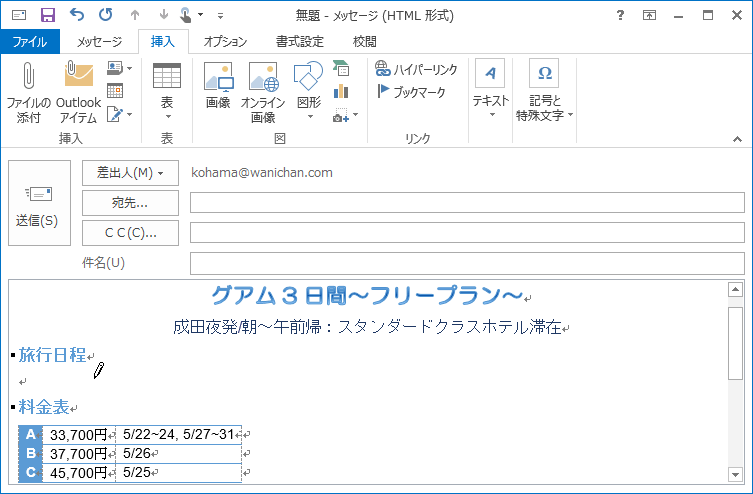Click the グアム３日間～フリープラン～ heading
Viewport: 753px width, 494px height.
click(x=367, y=295)
